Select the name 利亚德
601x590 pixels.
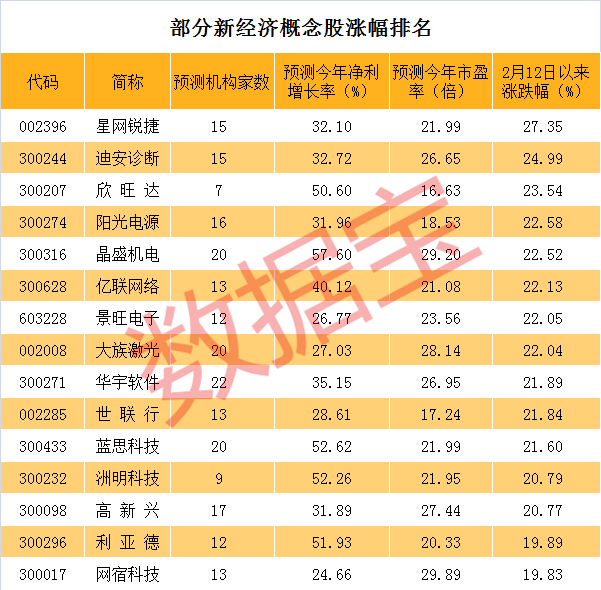click(127, 542)
